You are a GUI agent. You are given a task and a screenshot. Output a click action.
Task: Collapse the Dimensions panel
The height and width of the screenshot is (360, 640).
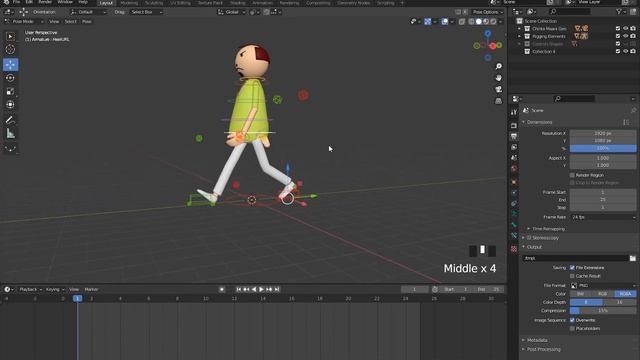click(x=524, y=122)
